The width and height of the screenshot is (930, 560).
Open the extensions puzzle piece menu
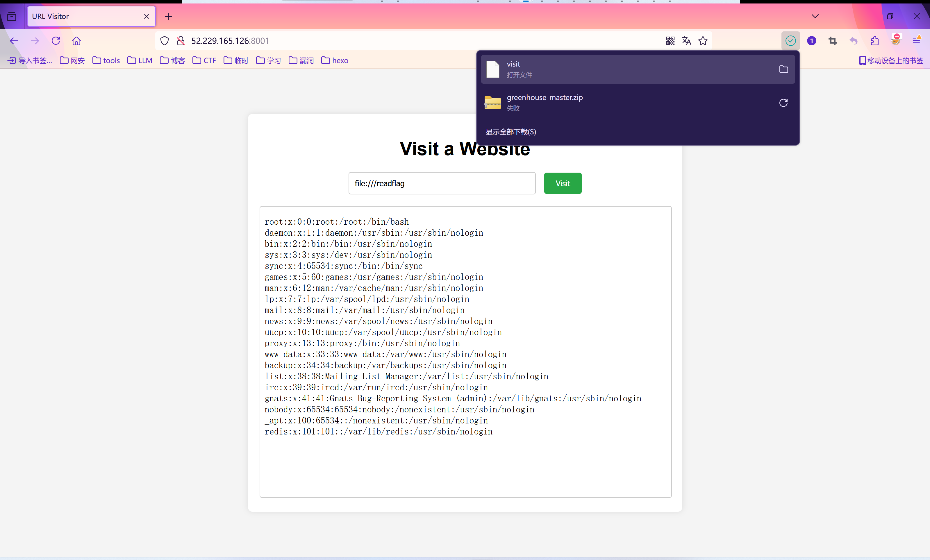click(874, 41)
